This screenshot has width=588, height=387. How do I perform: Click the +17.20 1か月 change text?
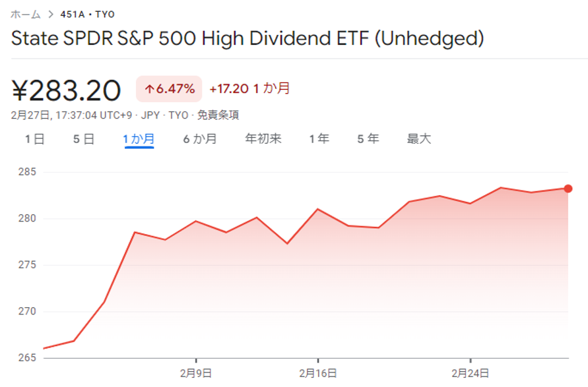click(249, 88)
